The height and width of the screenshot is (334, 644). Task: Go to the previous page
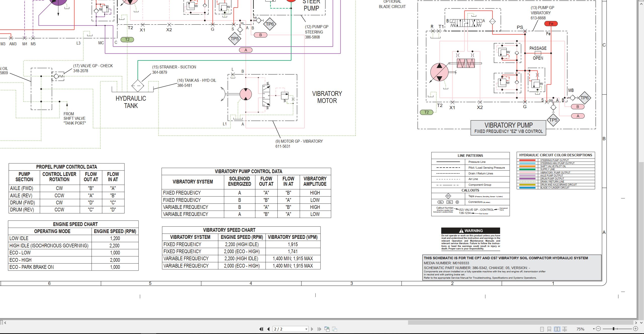click(268, 329)
